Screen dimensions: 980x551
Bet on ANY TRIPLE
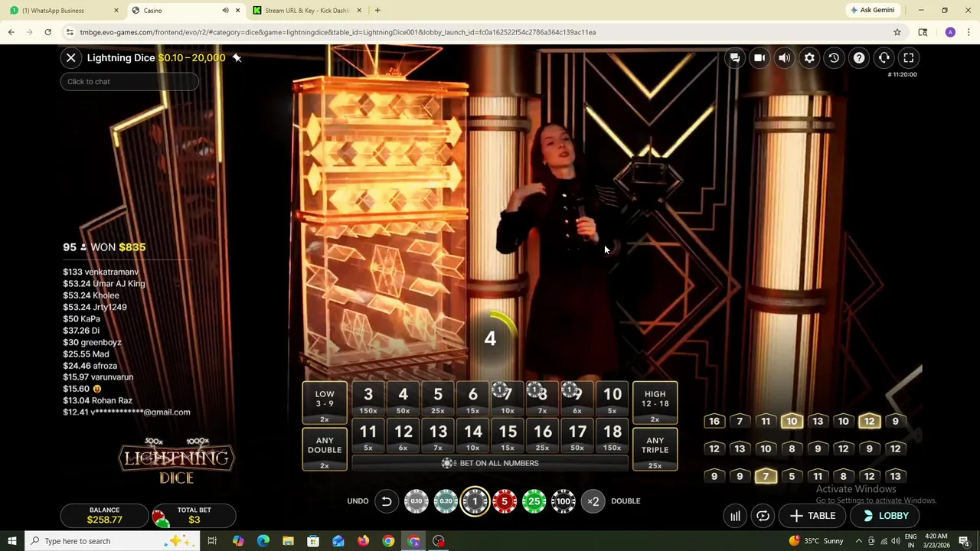[x=655, y=449]
